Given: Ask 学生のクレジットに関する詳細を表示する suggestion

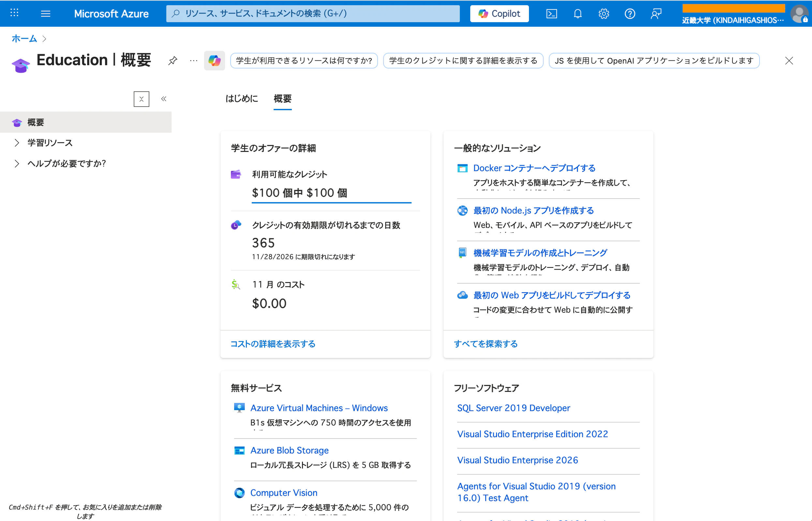Looking at the screenshot, I should pyautogui.click(x=463, y=61).
